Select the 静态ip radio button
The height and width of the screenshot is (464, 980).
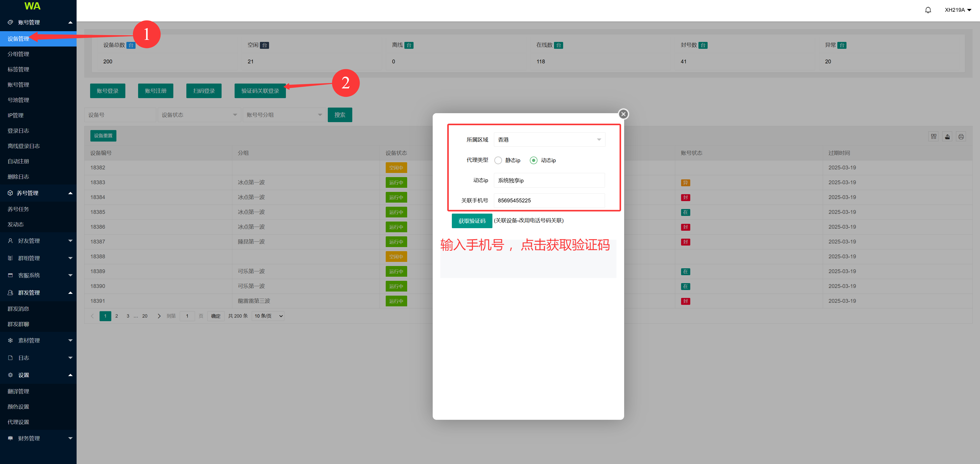tap(498, 160)
